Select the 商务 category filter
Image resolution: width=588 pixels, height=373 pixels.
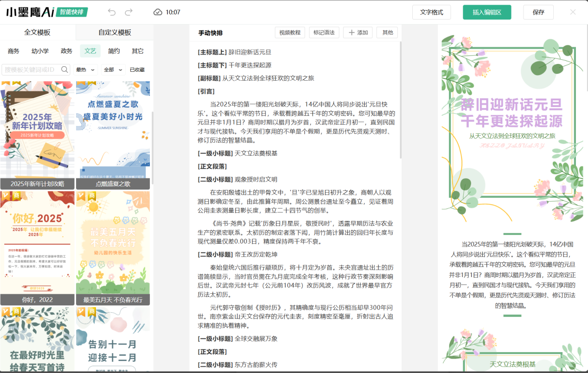point(13,51)
